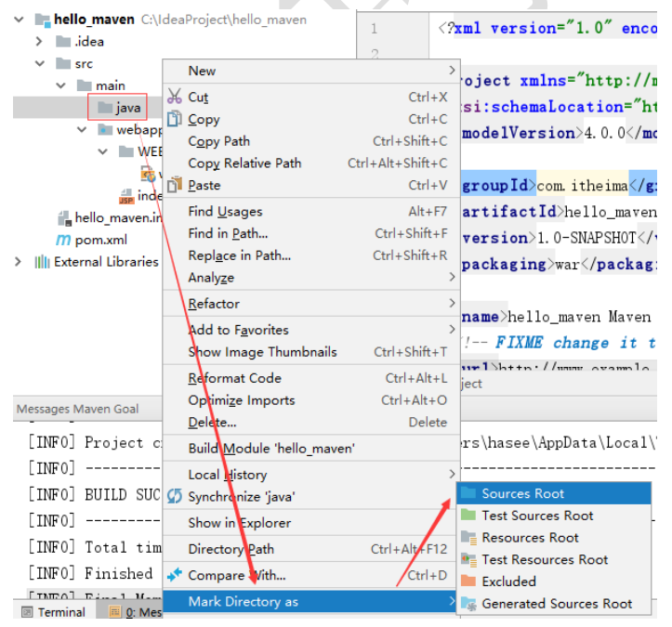This screenshot has height=627, width=672.
Task: Collapse the webapp folder node
Action: (x=82, y=129)
